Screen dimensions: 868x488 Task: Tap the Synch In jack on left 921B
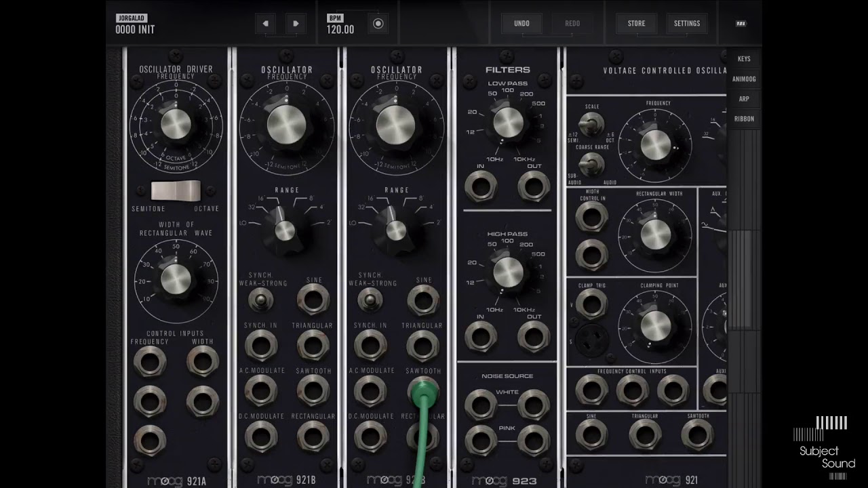[x=260, y=345]
